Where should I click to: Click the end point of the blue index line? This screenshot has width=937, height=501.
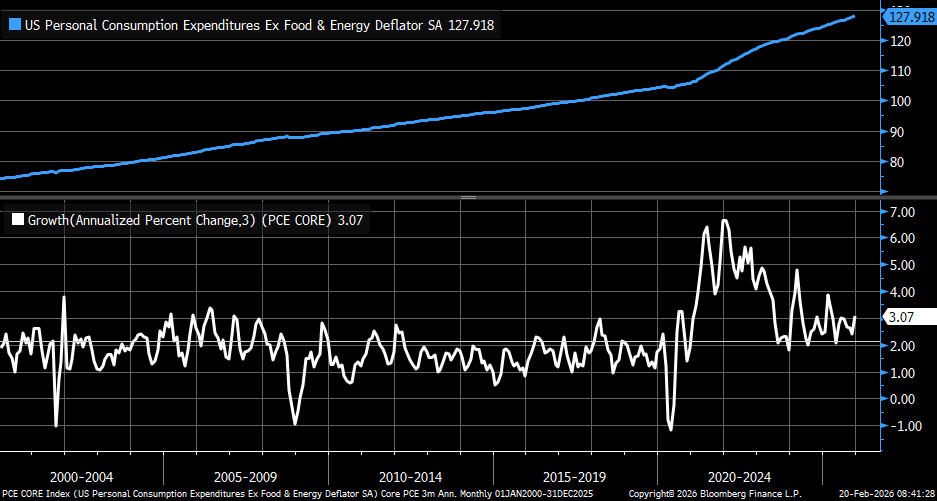[853, 16]
